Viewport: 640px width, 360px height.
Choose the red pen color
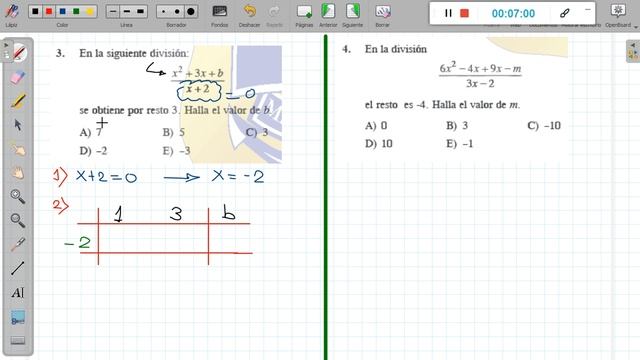click(49, 11)
